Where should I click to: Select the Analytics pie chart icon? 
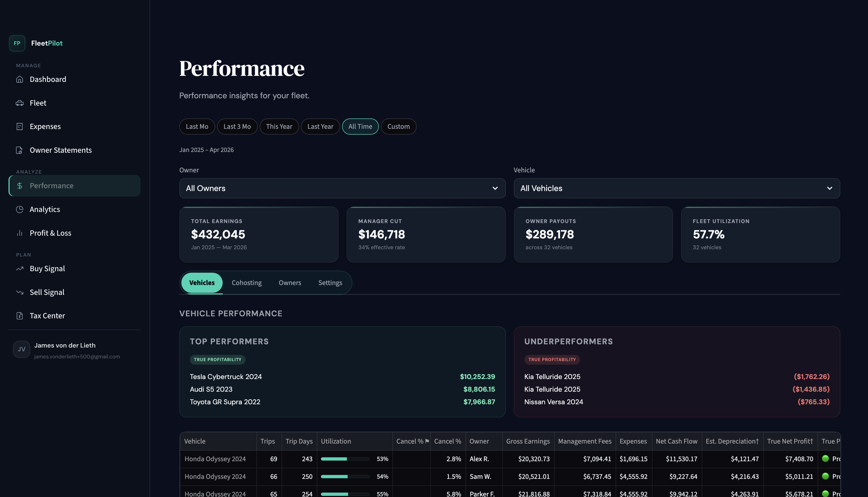19,209
